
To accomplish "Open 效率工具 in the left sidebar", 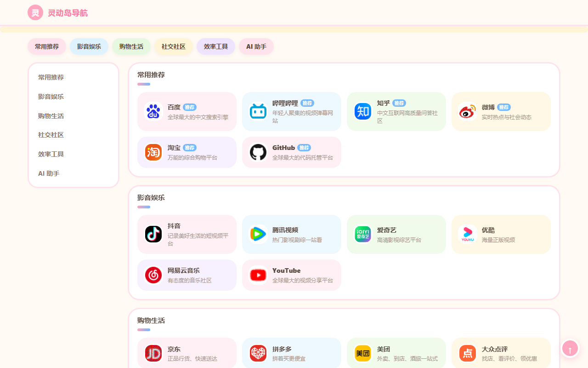I will (73, 154).
